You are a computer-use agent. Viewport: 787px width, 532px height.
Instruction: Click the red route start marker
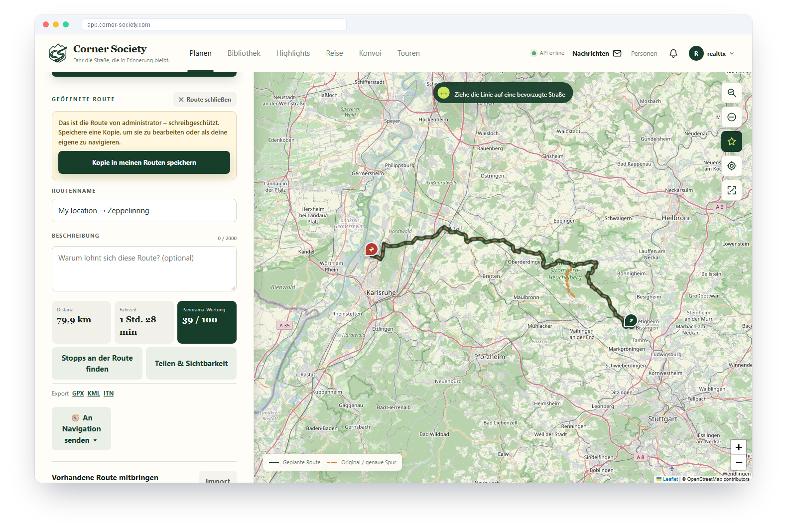tap(372, 249)
